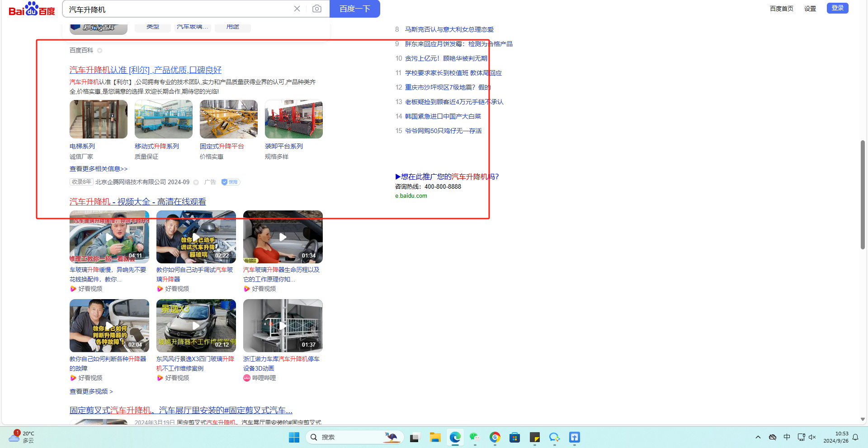The height and width of the screenshot is (448, 868).
Task: Go to 百度首页
Action: (x=782, y=9)
